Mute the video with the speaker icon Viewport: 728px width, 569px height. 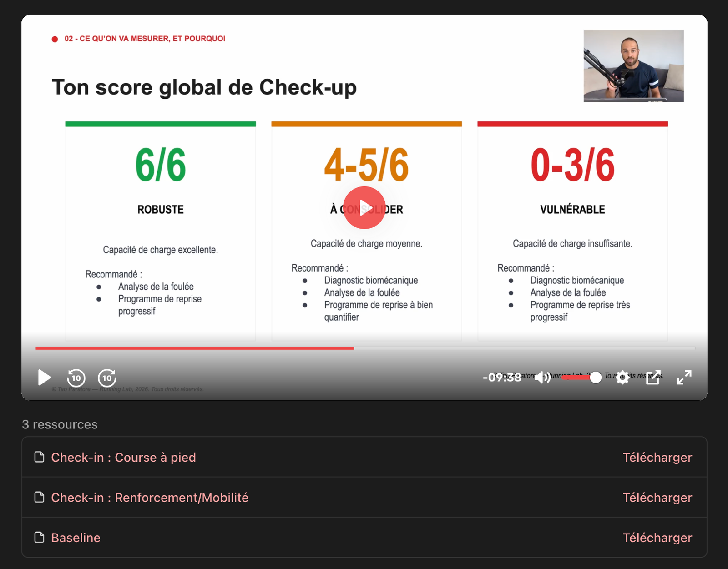542,378
